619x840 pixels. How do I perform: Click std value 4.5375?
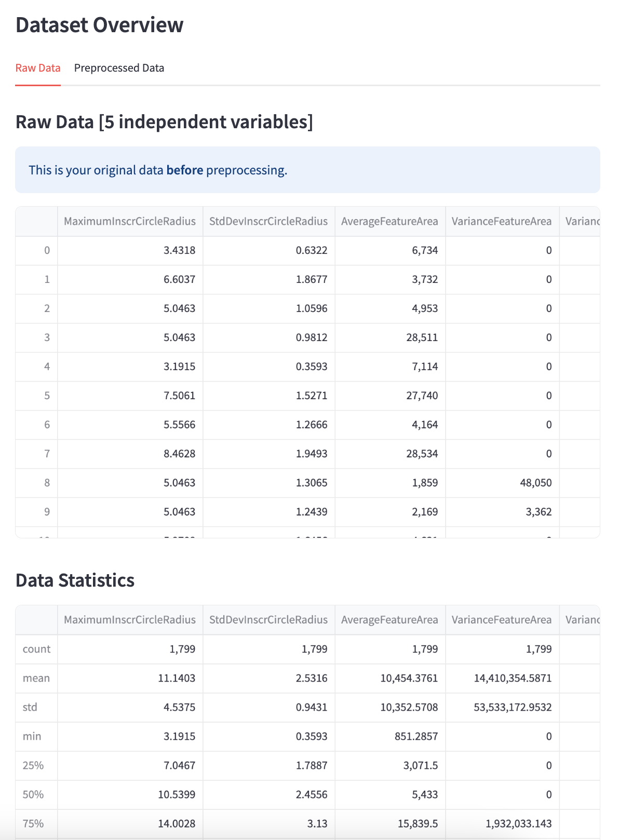pos(130,708)
